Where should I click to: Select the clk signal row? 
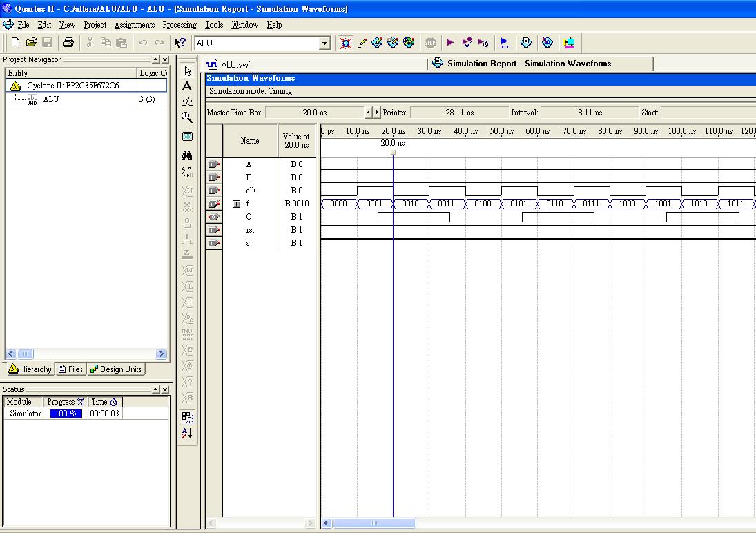250,191
